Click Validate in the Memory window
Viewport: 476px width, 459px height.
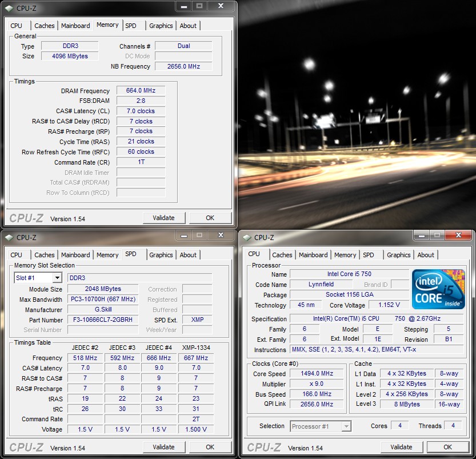(163, 218)
